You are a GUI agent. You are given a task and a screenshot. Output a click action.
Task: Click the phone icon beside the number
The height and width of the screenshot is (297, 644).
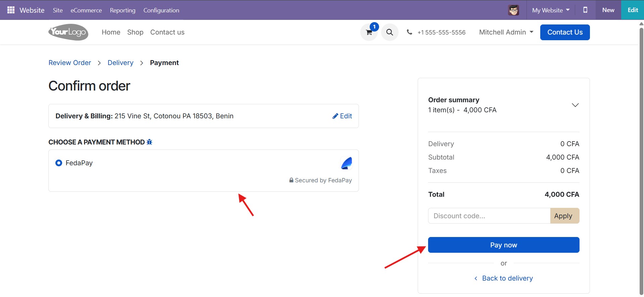pos(409,32)
